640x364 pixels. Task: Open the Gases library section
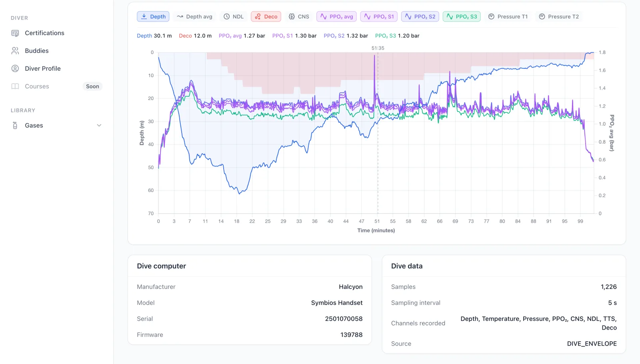point(56,126)
